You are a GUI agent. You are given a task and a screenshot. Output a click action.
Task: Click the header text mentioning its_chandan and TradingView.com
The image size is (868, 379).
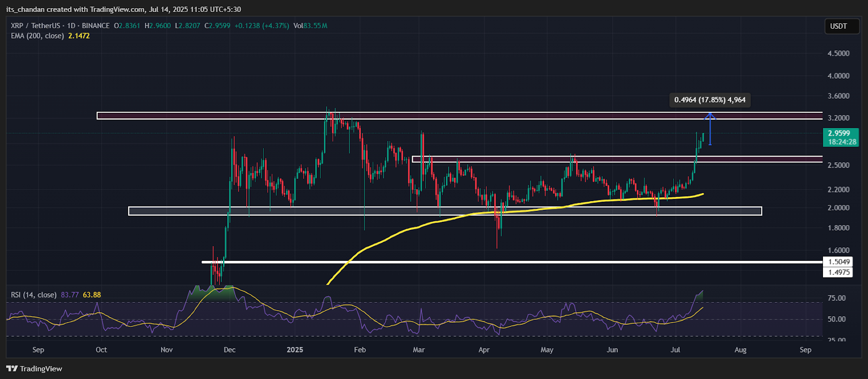point(124,9)
